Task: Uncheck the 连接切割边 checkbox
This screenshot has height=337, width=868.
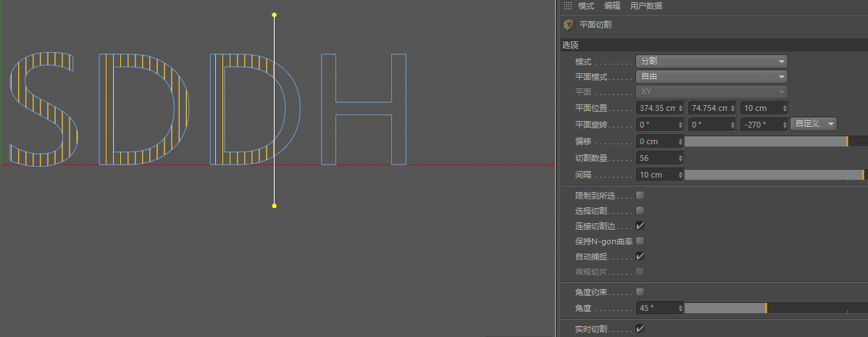Action: coord(640,226)
